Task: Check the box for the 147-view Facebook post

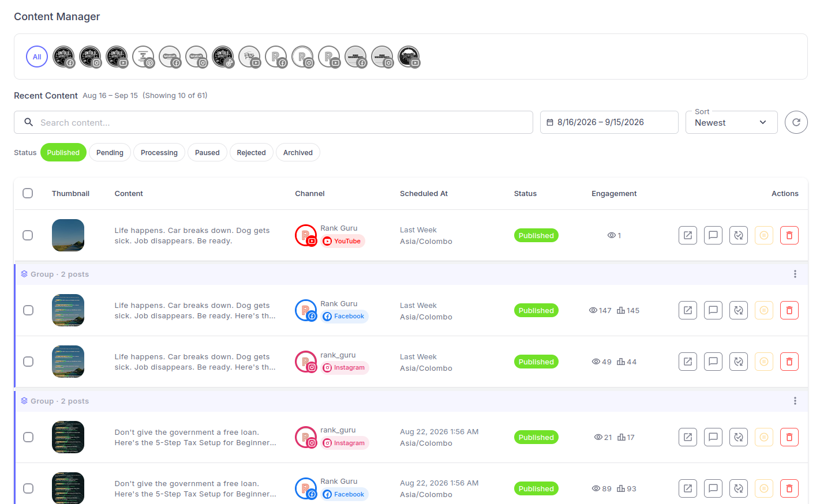Action: point(28,310)
